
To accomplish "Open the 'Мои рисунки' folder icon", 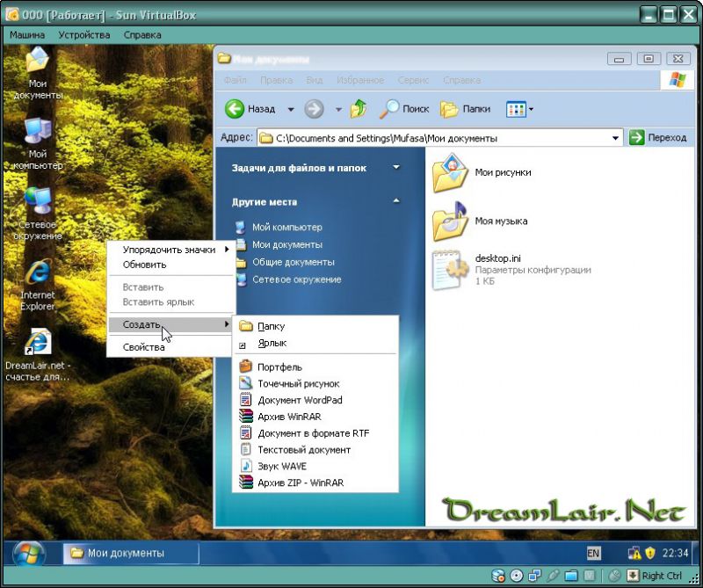I will tap(451, 172).
